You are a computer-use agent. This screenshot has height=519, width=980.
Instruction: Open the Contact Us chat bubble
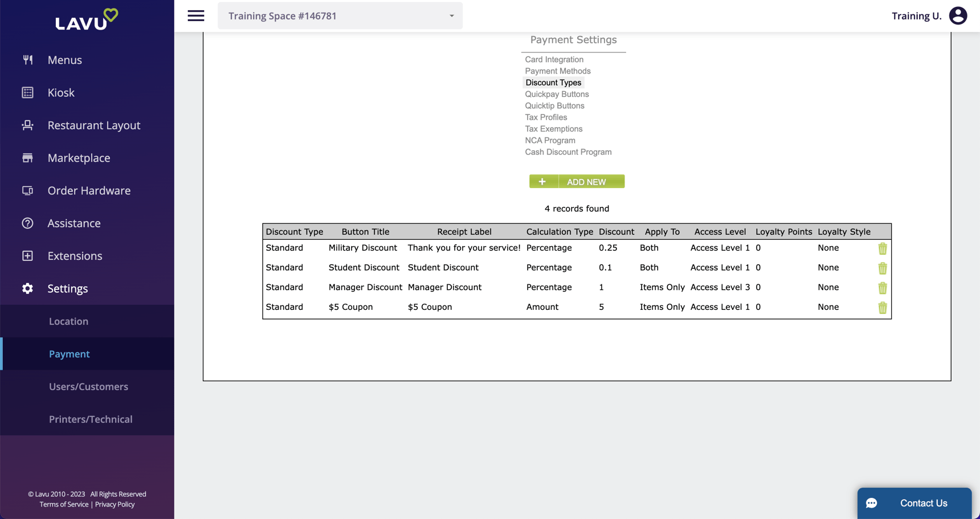click(x=872, y=503)
